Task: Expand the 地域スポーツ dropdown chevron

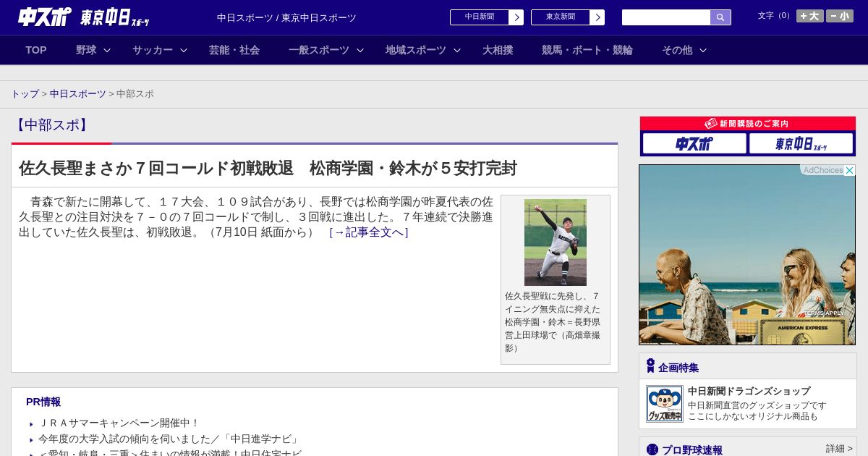Action: point(457,51)
